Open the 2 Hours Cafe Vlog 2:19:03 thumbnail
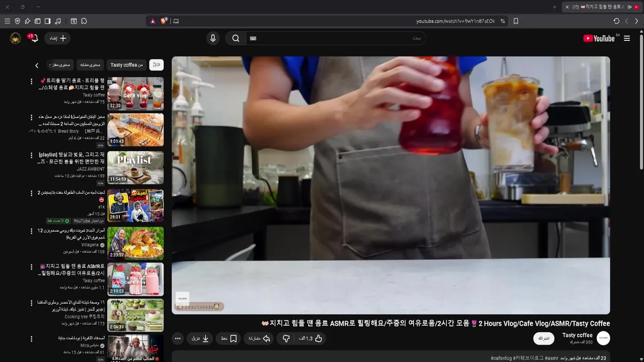The image size is (644, 362). pyautogui.click(x=135, y=279)
